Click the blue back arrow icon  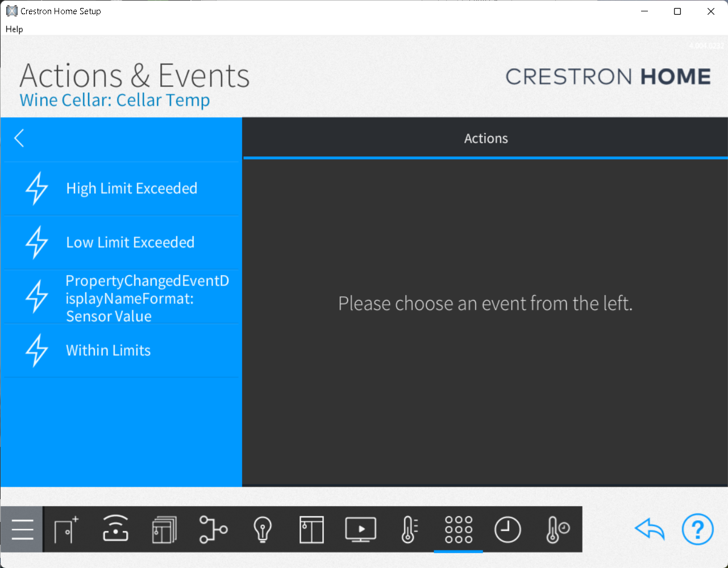click(x=650, y=529)
